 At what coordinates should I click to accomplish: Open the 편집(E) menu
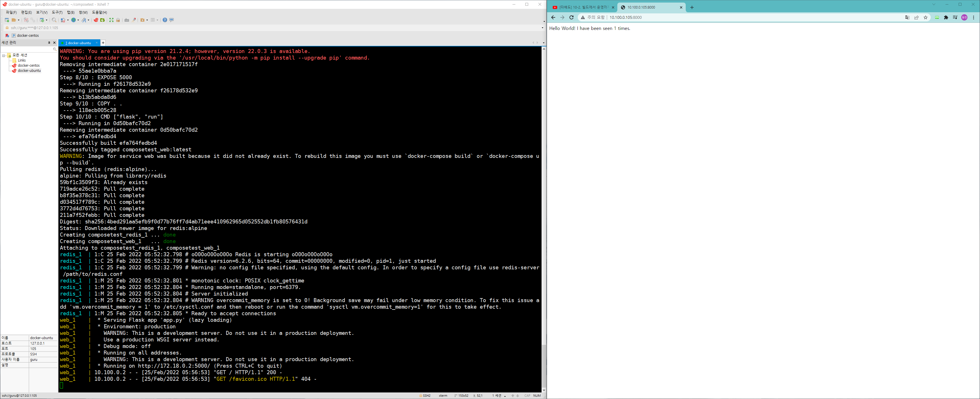pos(26,13)
